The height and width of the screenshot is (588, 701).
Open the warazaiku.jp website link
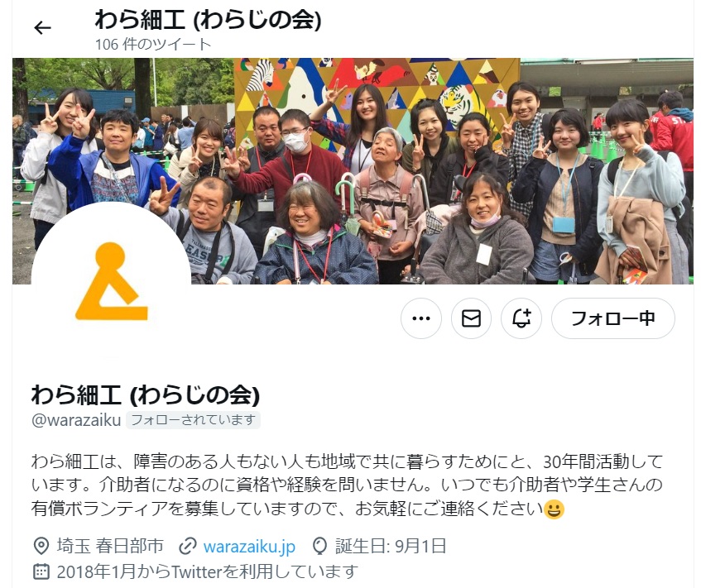click(249, 547)
